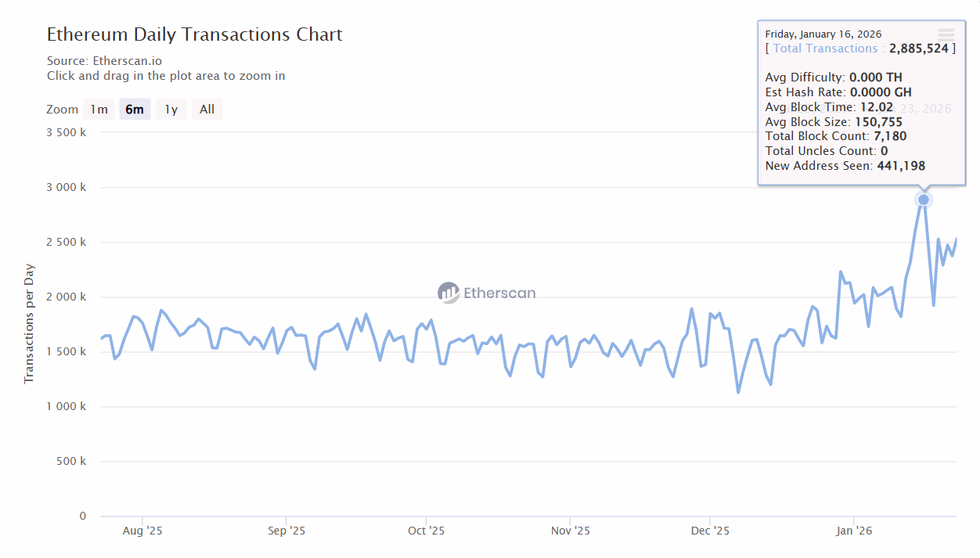Switch zoom range to 1y
The image size is (980, 558).
[171, 110]
